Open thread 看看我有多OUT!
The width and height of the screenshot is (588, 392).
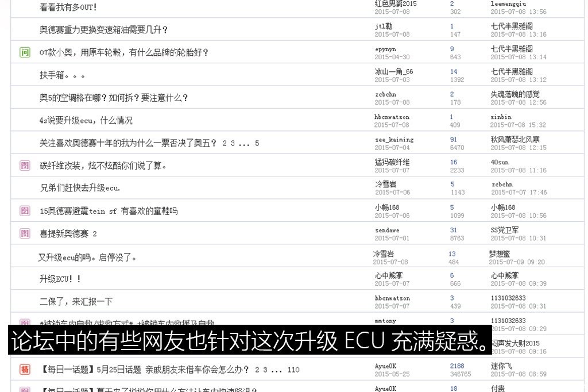pos(68,7)
